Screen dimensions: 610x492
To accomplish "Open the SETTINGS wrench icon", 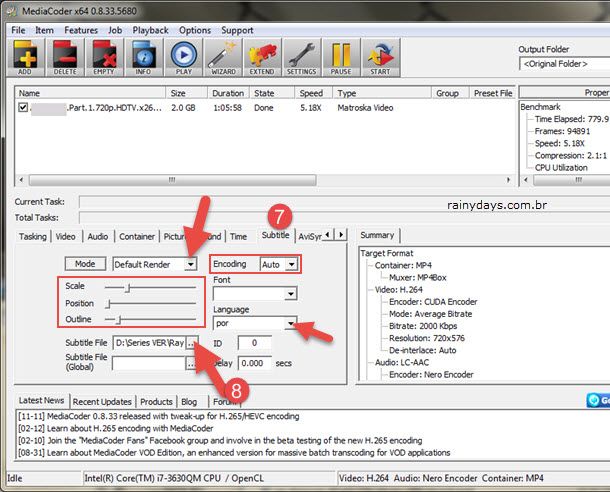I will [301, 58].
